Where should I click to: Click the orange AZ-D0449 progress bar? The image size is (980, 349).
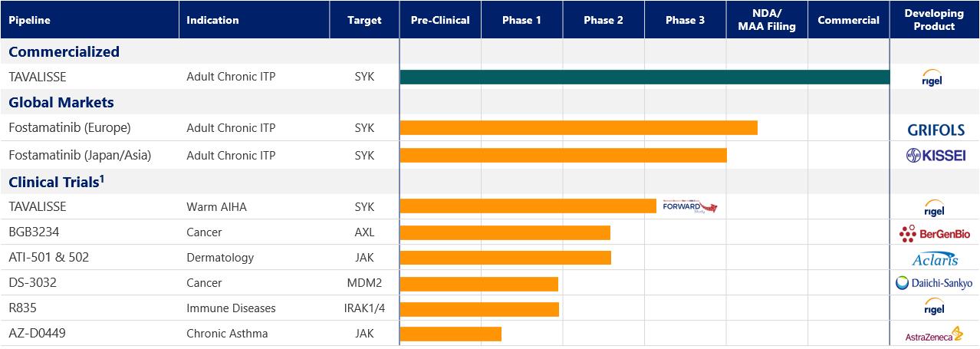click(450, 334)
